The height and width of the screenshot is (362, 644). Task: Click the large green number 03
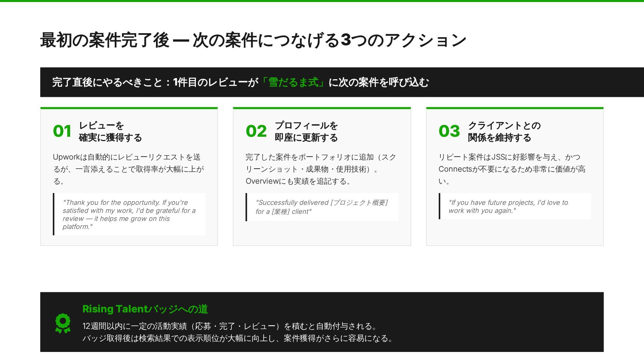pos(449,131)
